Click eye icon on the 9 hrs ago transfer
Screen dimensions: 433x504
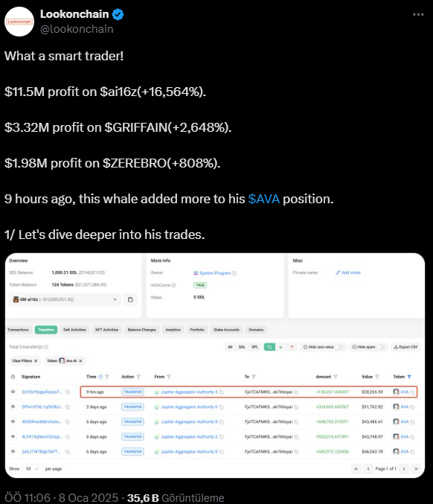(x=13, y=392)
